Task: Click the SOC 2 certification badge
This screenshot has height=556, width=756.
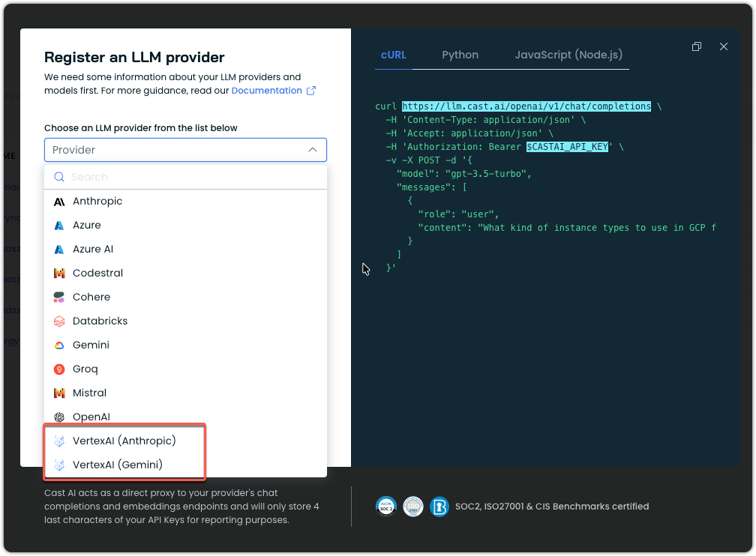Action: pyautogui.click(x=385, y=507)
